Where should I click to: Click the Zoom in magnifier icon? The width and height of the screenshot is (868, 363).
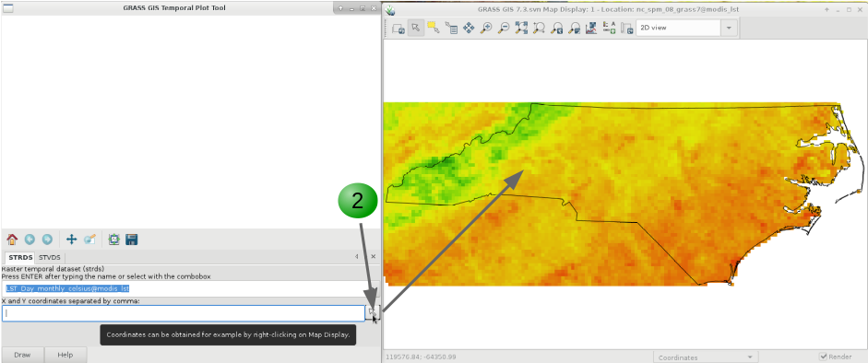(485, 29)
